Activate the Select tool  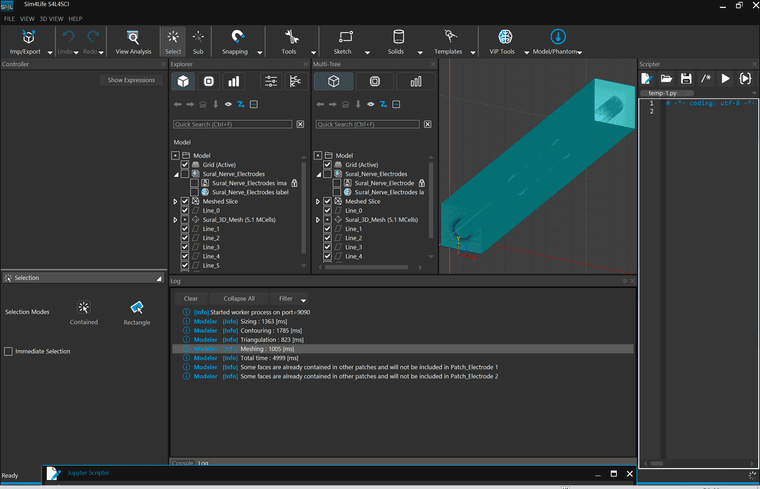pos(173,42)
